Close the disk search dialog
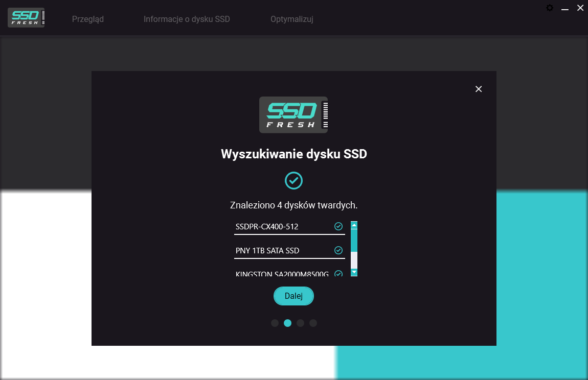 click(479, 89)
